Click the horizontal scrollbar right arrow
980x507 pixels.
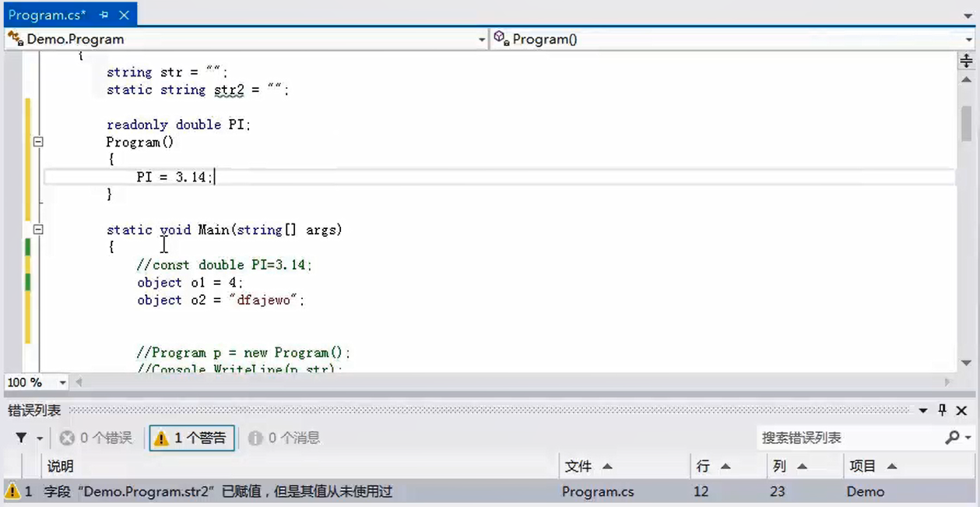947,382
